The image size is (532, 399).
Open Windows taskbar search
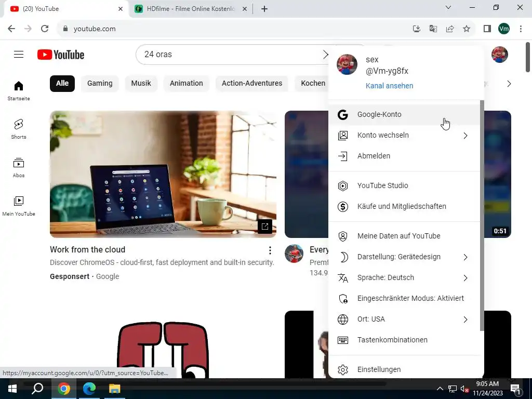tap(37, 389)
